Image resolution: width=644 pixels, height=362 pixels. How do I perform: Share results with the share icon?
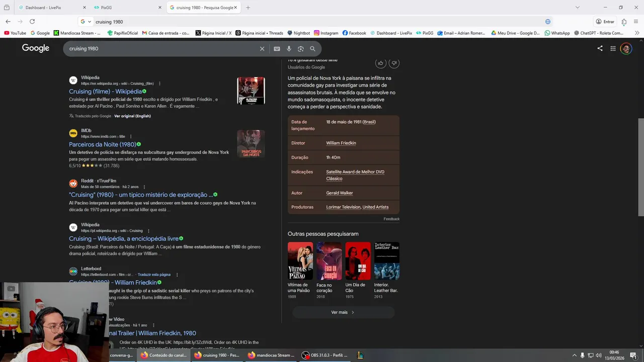click(600, 48)
